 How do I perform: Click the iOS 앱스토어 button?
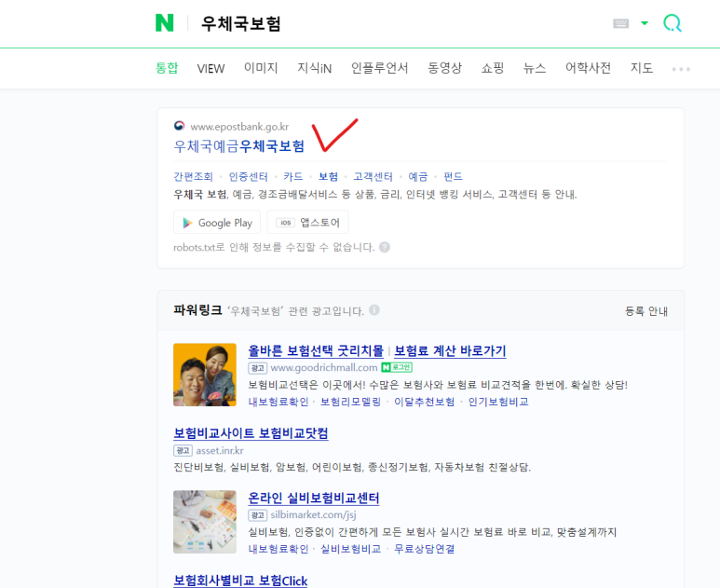[x=307, y=223]
